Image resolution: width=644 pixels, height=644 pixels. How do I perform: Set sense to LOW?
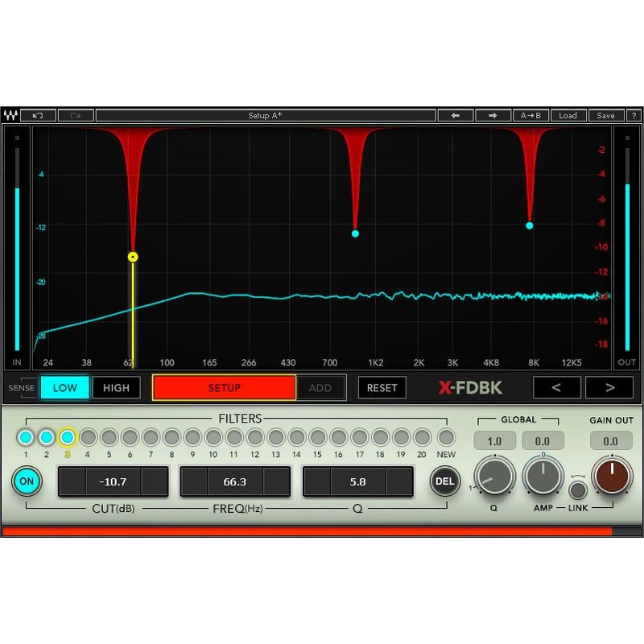tap(64, 388)
